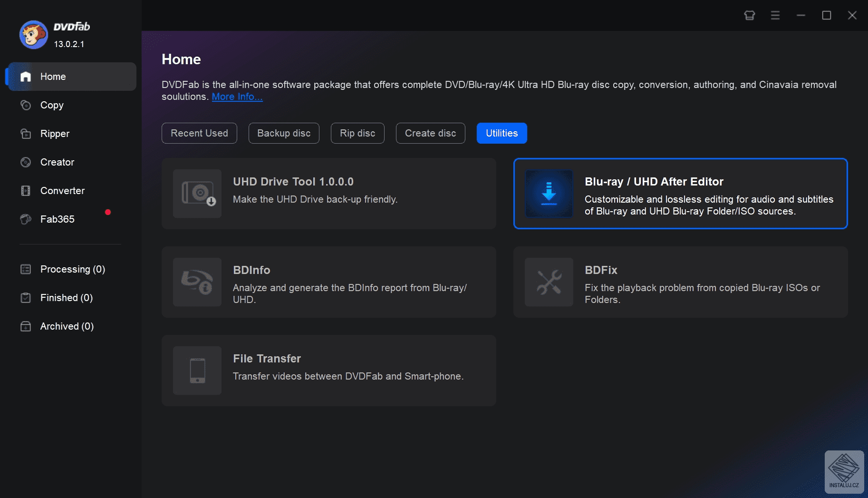This screenshot has height=498, width=868.
Task: Open Fab365 from the sidebar
Action: [57, 219]
